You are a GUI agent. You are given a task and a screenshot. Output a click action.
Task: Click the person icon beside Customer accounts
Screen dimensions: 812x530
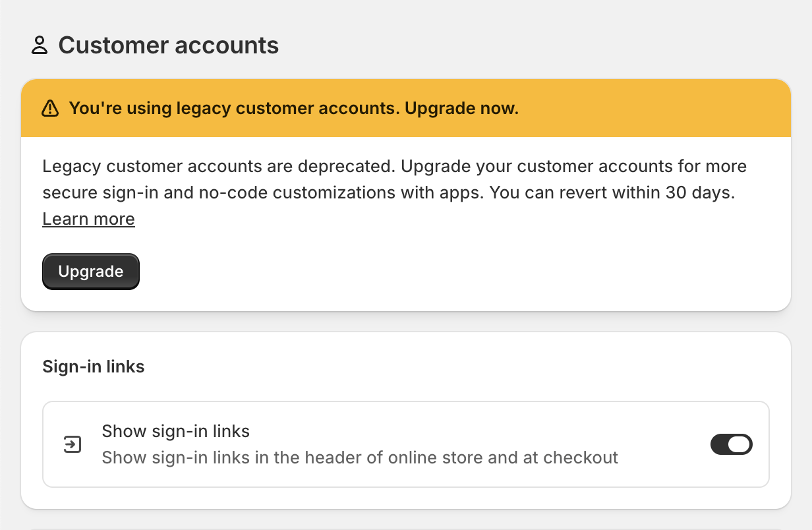click(40, 45)
